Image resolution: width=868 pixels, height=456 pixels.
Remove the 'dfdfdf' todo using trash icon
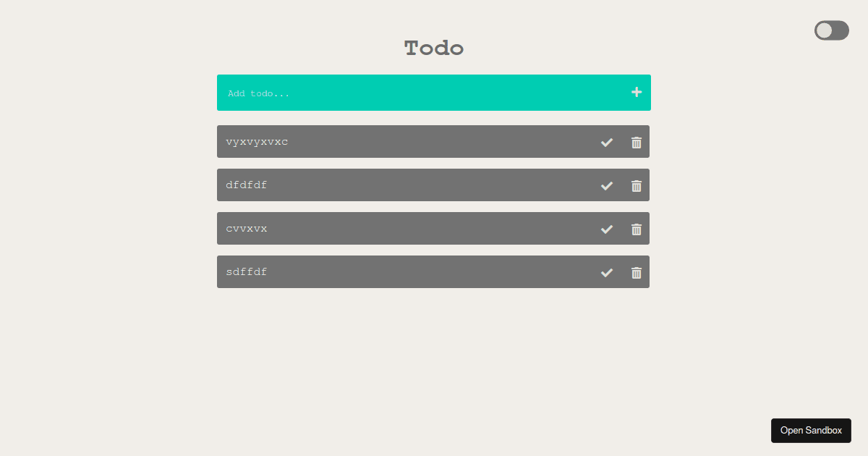pos(637,186)
